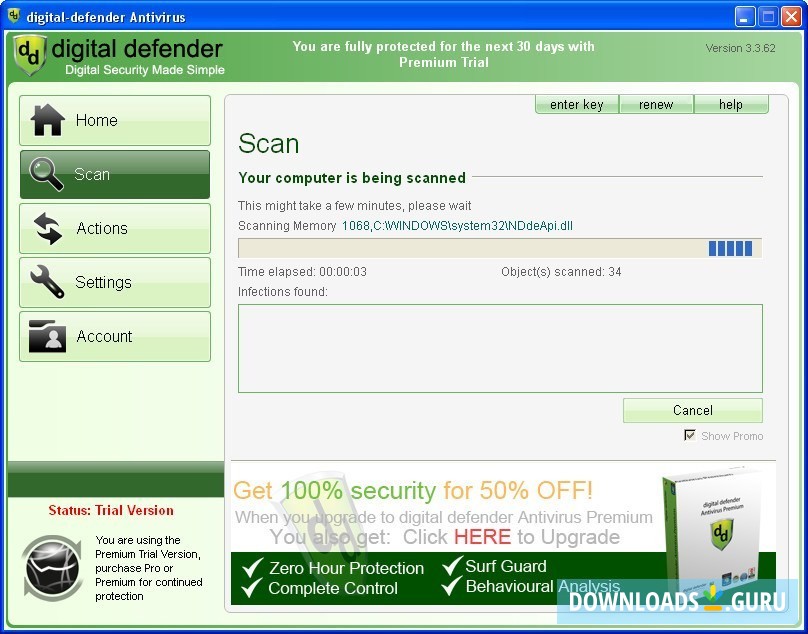The height and width of the screenshot is (634, 808).
Task: Click the Settings wrench icon
Action: click(47, 282)
